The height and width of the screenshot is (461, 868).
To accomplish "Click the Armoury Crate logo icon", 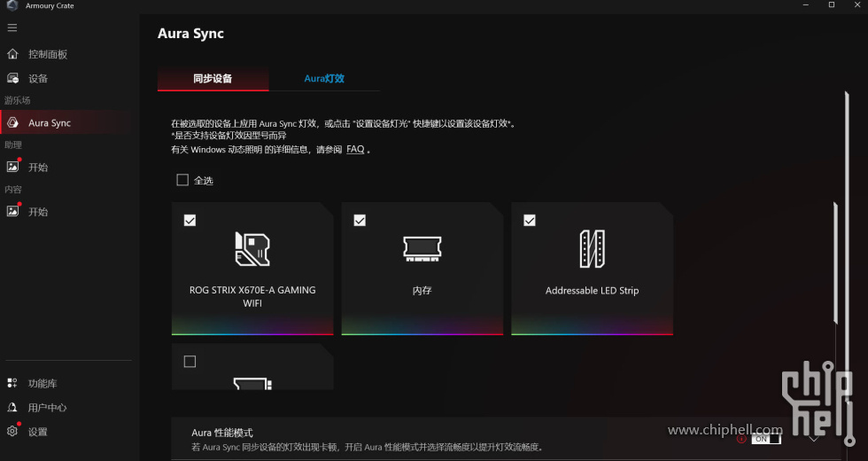I will [12, 5].
